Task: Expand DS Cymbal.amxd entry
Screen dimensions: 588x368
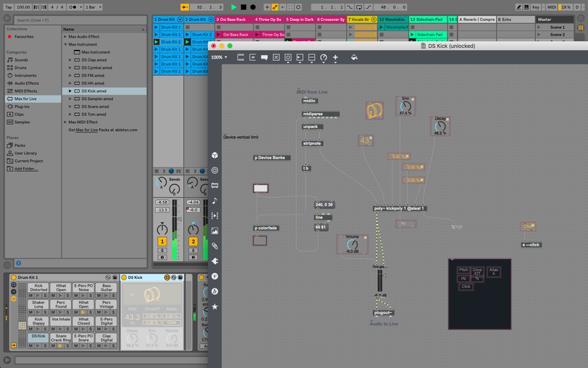Action: click(70, 68)
